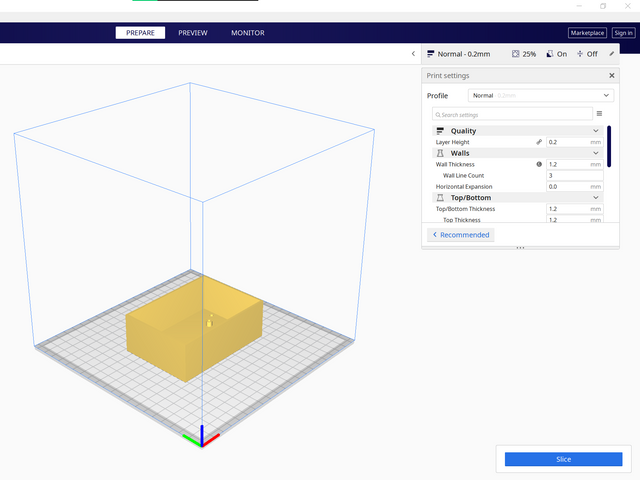The width and height of the screenshot is (640, 480).
Task: Click the infill density icon showing 25%
Action: (516, 54)
